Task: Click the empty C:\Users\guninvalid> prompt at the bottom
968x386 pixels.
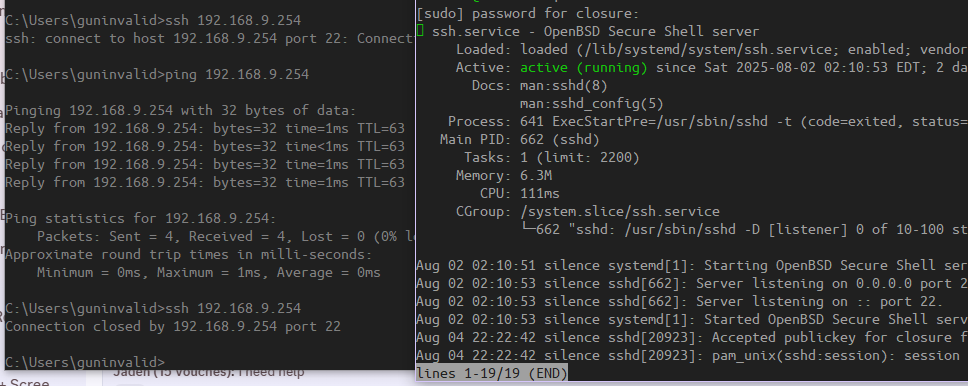Action: [x=85, y=362]
